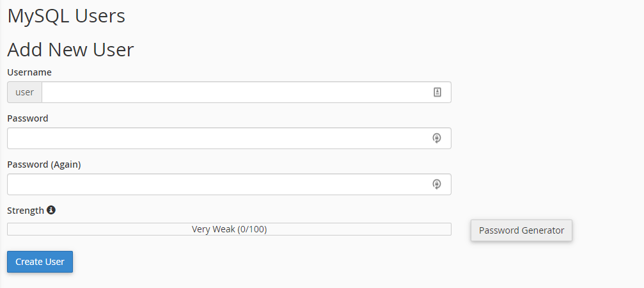Screen dimensions: 644x288
Task: Click the Password field label
Action: [27, 118]
